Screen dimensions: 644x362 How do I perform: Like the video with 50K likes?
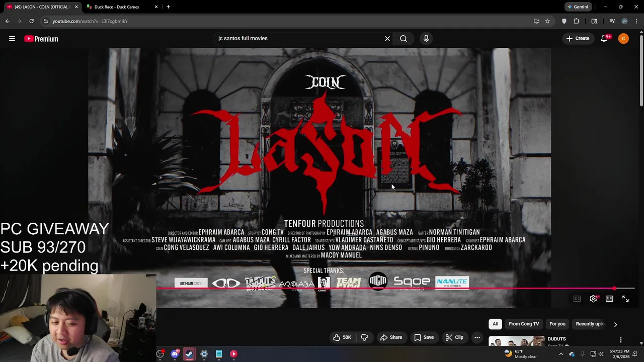click(x=342, y=337)
